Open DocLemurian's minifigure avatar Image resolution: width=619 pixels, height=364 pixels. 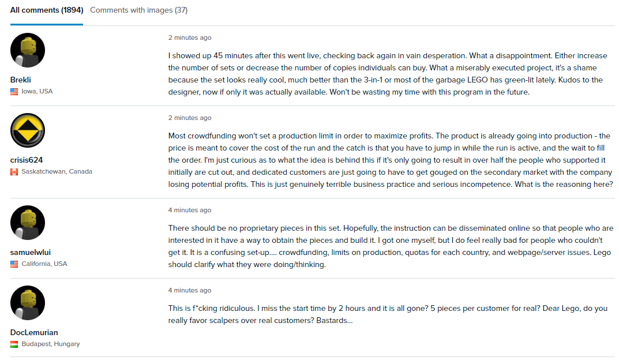click(28, 303)
